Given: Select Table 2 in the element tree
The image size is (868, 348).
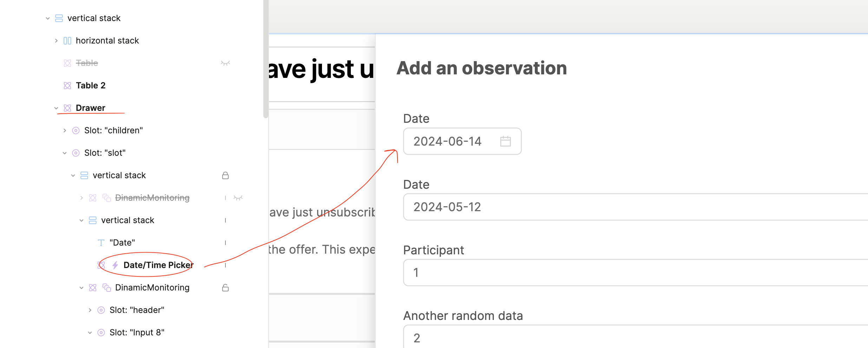Looking at the screenshot, I should click(91, 86).
